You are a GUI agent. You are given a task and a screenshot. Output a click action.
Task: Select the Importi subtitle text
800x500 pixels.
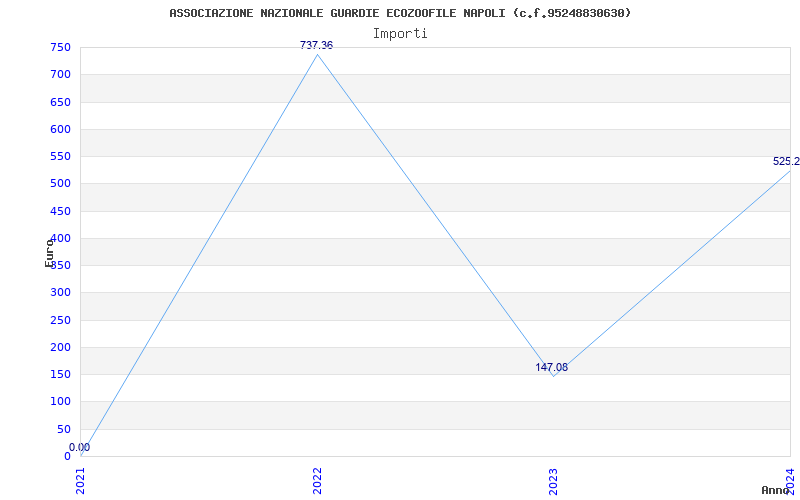click(400, 33)
